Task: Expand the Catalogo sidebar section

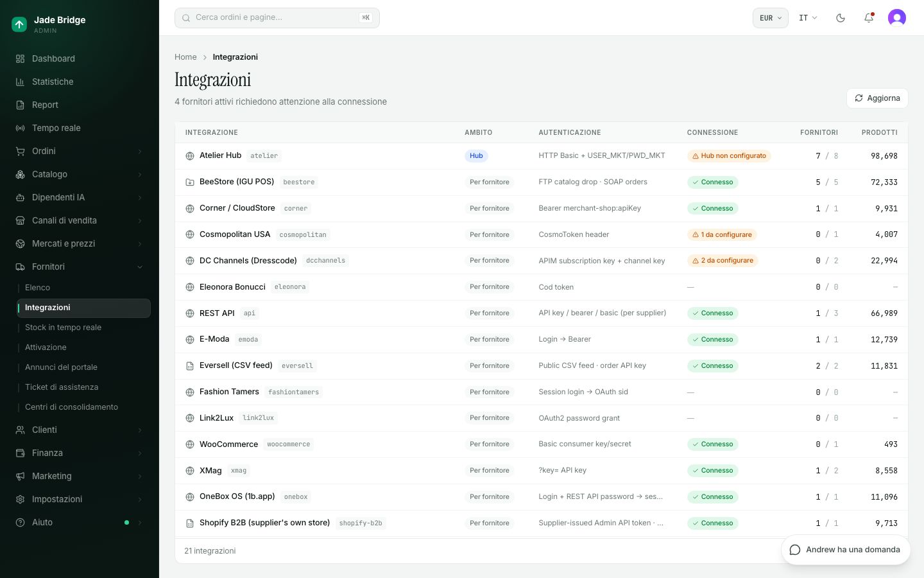Action: tap(80, 174)
